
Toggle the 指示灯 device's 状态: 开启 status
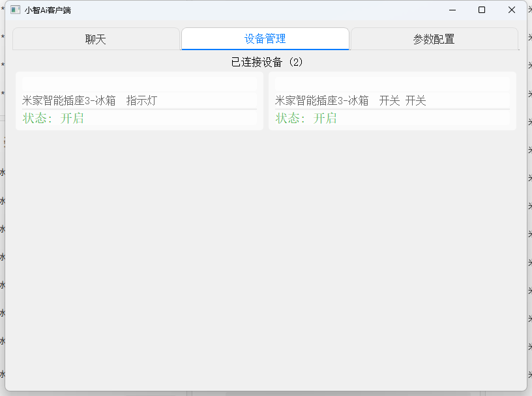point(53,118)
